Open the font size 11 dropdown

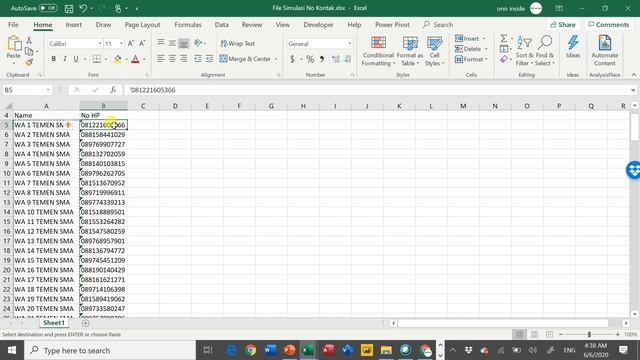(121, 44)
